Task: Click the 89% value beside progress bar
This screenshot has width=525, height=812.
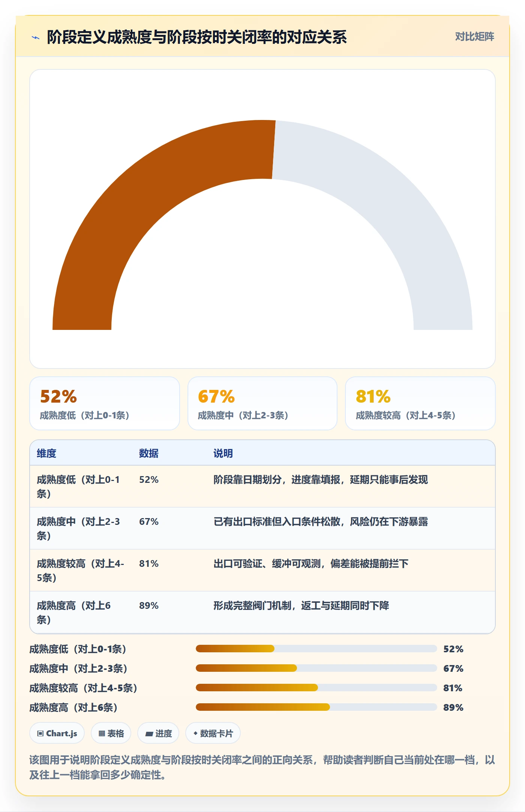Action: click(x=453, y=707)
